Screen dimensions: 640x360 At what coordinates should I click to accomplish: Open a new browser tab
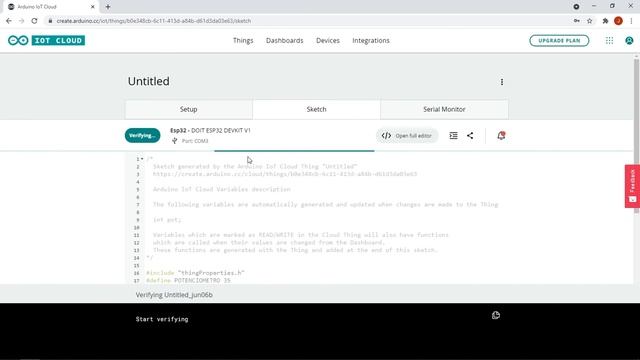click(x=108, y=7)
